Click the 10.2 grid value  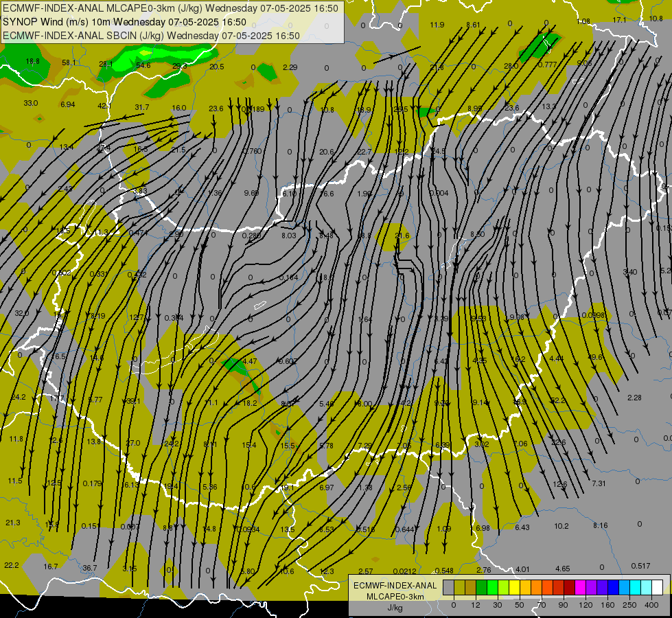[561, 526]
